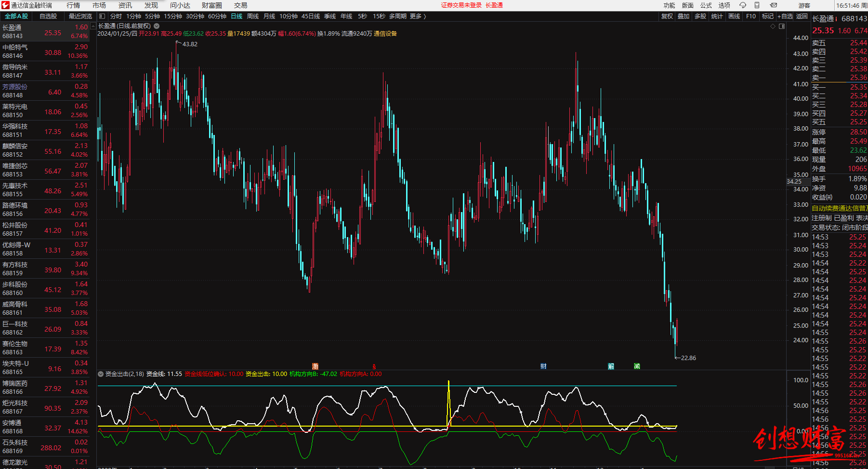Open the 版面 menu
This screenshot has height=469, width=868.
pos(688,5)
